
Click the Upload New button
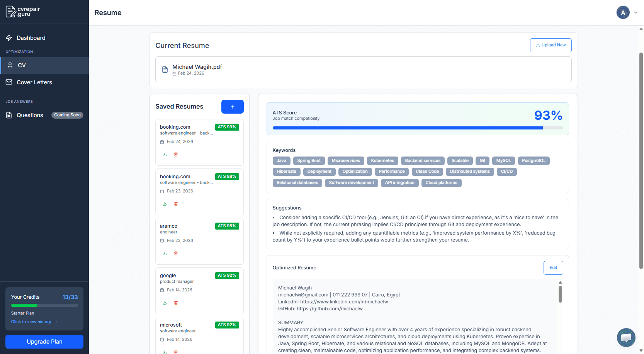point(551,45)
